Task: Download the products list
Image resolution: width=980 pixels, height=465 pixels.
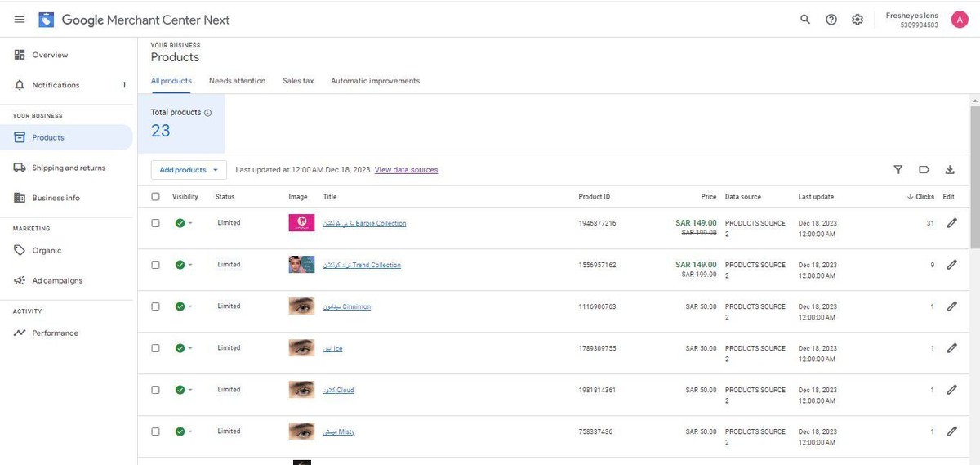Action: point(950,170)
